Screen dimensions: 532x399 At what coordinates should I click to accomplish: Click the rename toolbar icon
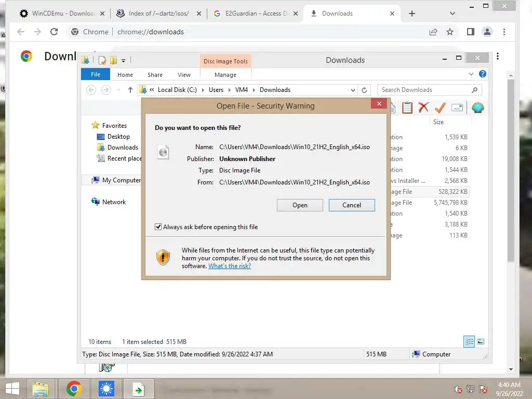[x=457, y=108]
